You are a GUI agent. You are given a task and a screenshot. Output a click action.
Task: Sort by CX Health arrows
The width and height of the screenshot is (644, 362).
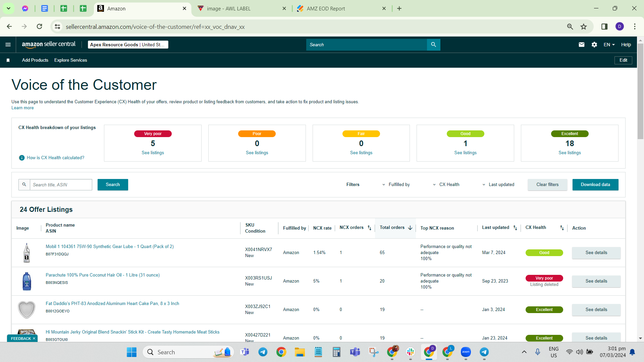pyautogui.click(x=562, y=228)
